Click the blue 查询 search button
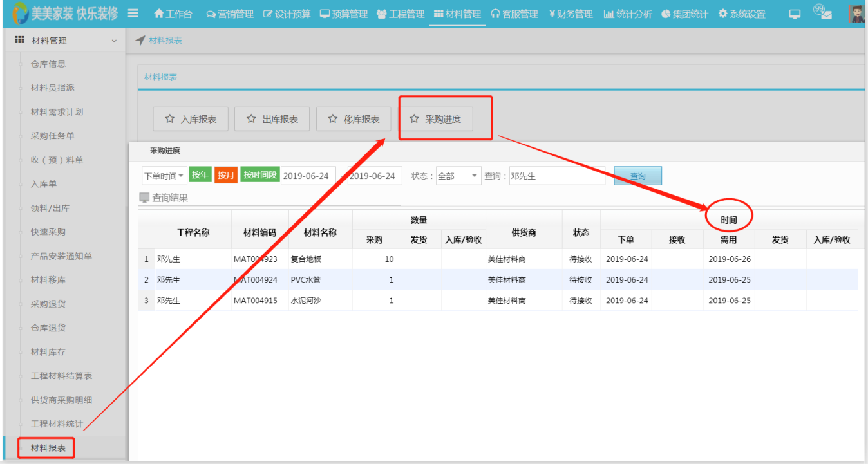The height and width of the screenshot is (464, 868). click(637, 176)
